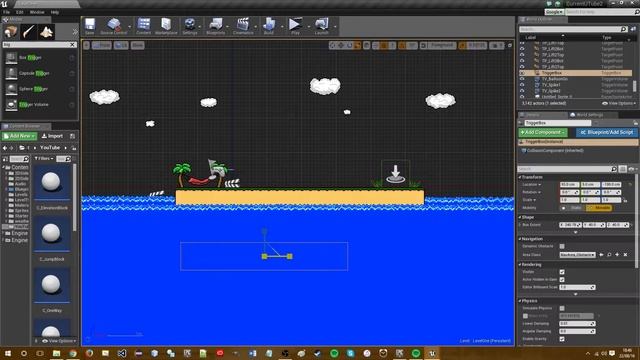Open the Content browser toolbar icon
640x360 pixels.
tap(143, 26)
